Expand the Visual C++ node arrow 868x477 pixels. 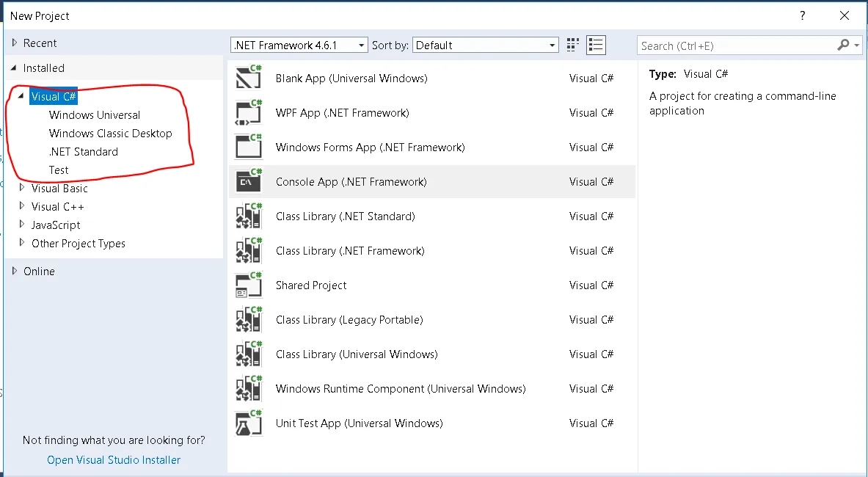pos(22,206)
